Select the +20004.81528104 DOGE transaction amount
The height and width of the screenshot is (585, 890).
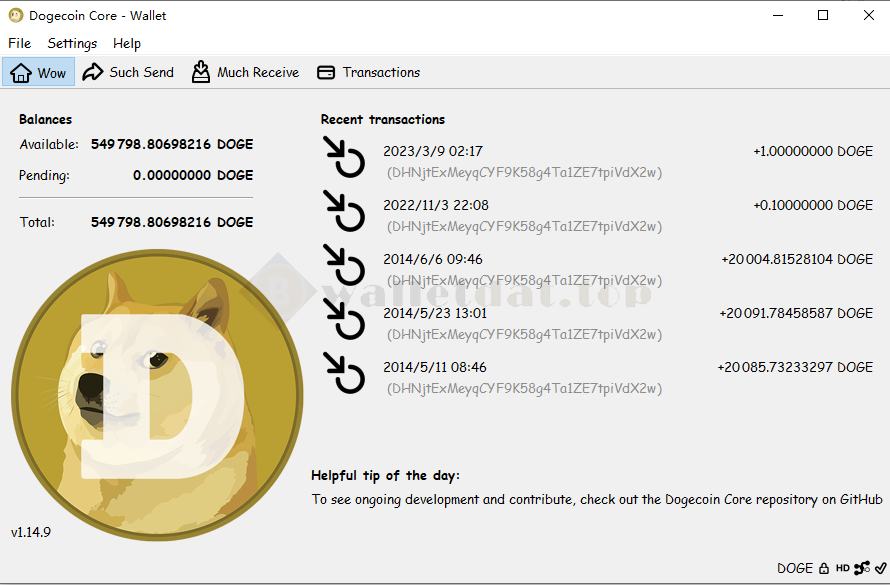[x=797, y=259]
